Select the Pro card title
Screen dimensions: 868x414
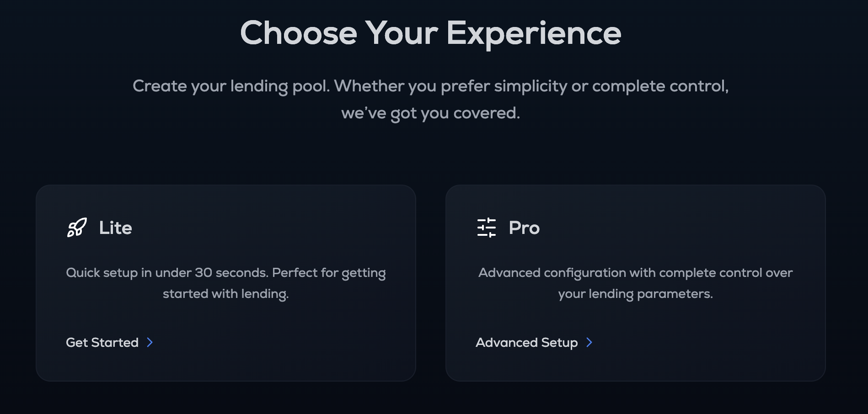click(x=524, y=228)
